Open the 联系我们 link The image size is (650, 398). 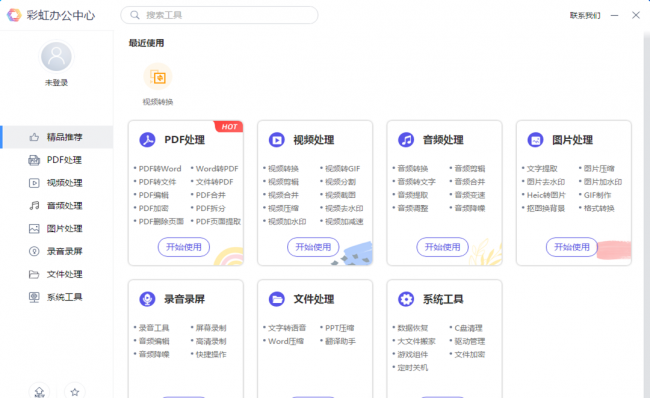pyautogui.click(x=585, y=15)
